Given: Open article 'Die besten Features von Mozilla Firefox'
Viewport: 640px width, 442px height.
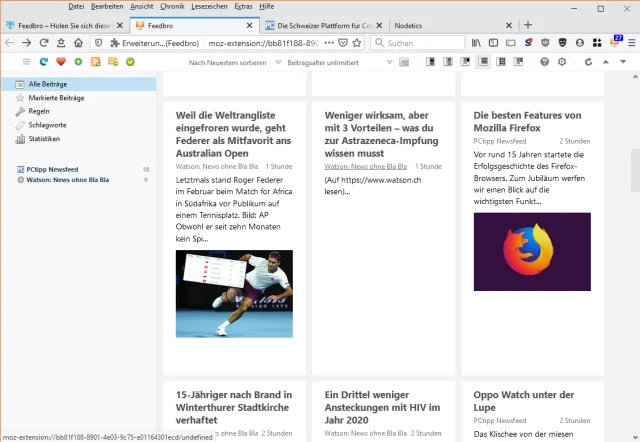Looking at the screenshot, I should tap(527, 121).
